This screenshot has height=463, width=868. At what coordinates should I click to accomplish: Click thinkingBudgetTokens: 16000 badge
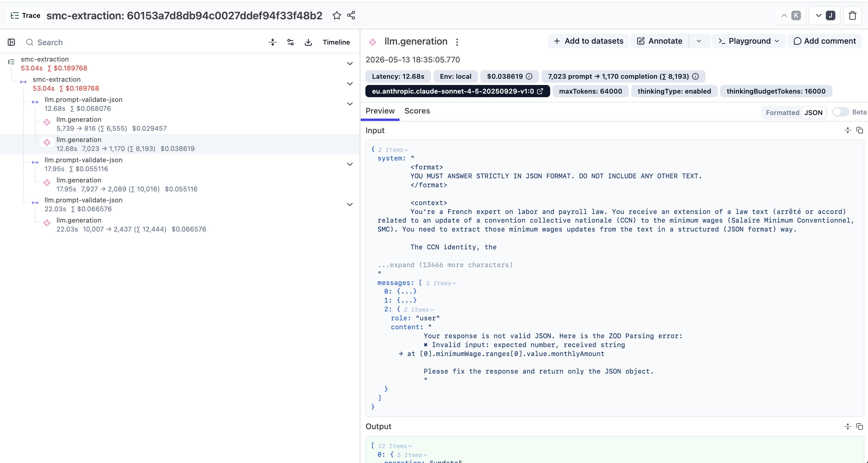(776, 91)
